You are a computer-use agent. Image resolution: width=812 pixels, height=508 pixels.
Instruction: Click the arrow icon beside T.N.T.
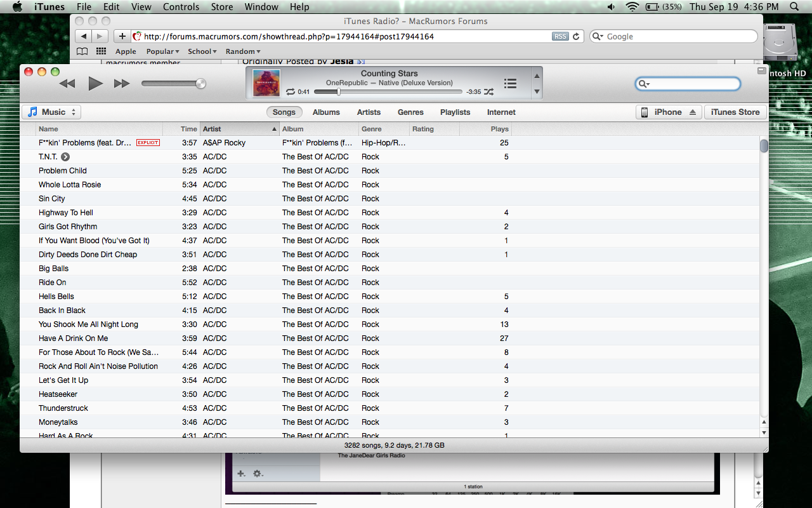coord(65,157)
